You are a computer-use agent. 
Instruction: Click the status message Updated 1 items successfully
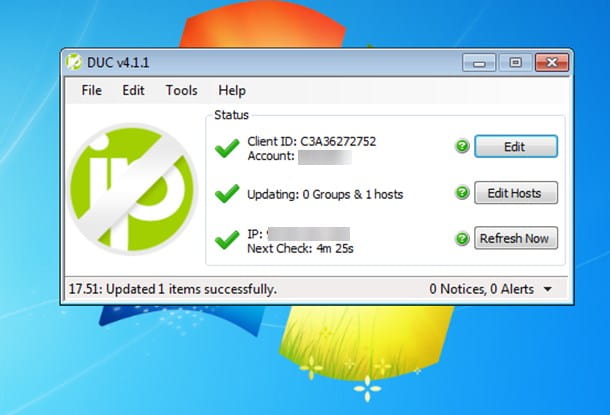coord(173,289)
